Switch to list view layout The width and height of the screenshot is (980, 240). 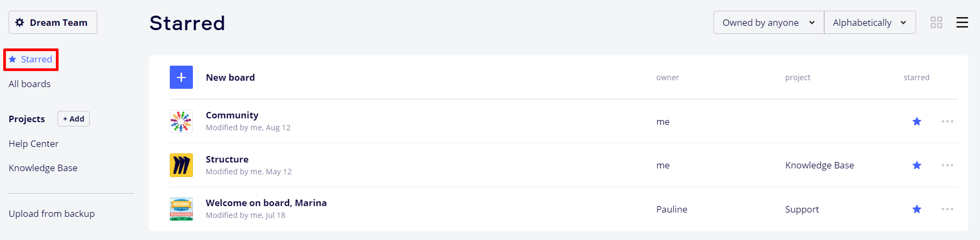962,23
